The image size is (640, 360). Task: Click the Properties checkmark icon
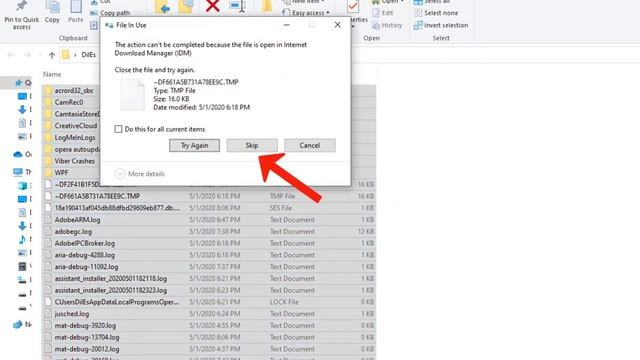(353, 6)
